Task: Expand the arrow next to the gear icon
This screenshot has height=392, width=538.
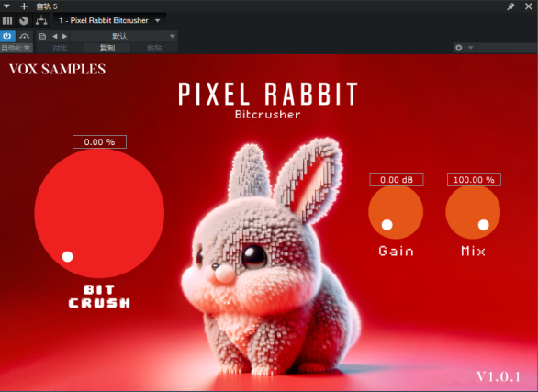Action: tap(471, 48)
